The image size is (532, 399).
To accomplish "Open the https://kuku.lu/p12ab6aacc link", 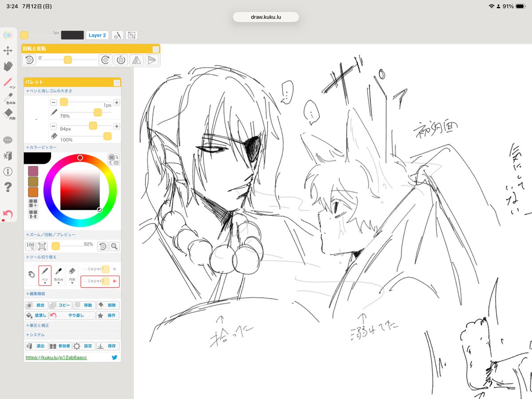I will [x=56, y=357].
